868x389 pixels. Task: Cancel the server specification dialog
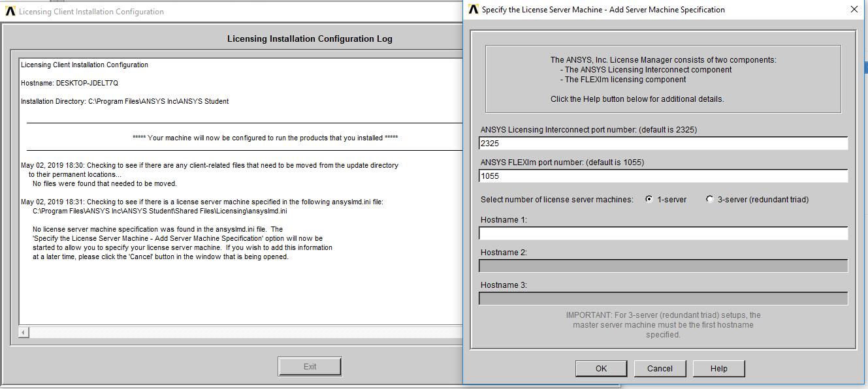point(660,368)
